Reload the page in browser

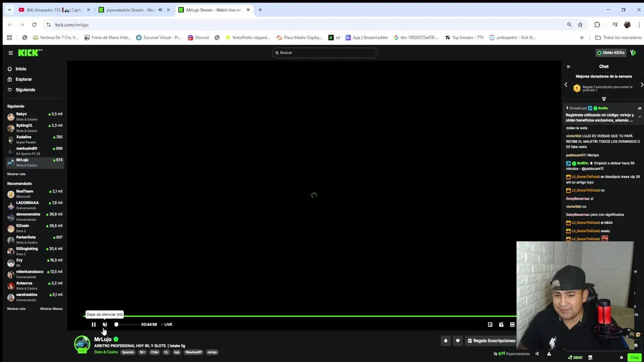tap(34, 25)
